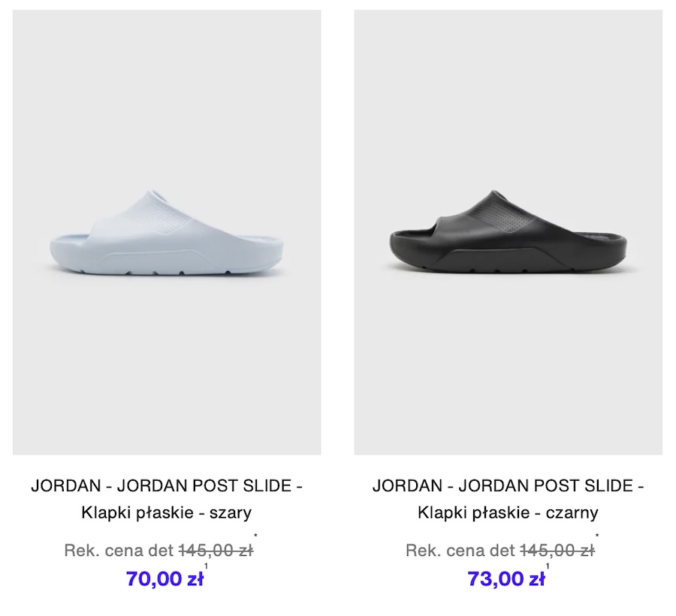Click the 73,00 zł sale price
Screen dimensions: 676x616
pyautogui.click(x=506, y=578)
